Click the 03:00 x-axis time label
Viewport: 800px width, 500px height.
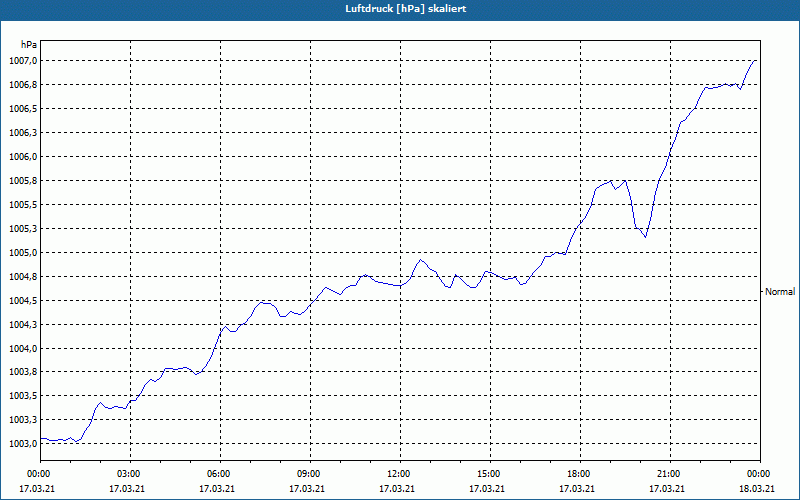(x=128, y=474)
